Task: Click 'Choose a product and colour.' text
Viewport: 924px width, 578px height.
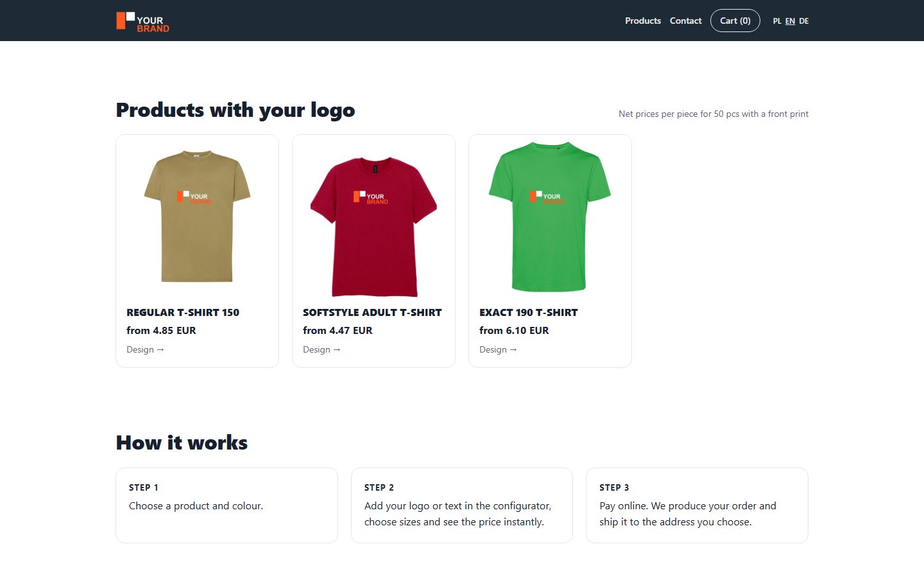Action: click(196, 506)
